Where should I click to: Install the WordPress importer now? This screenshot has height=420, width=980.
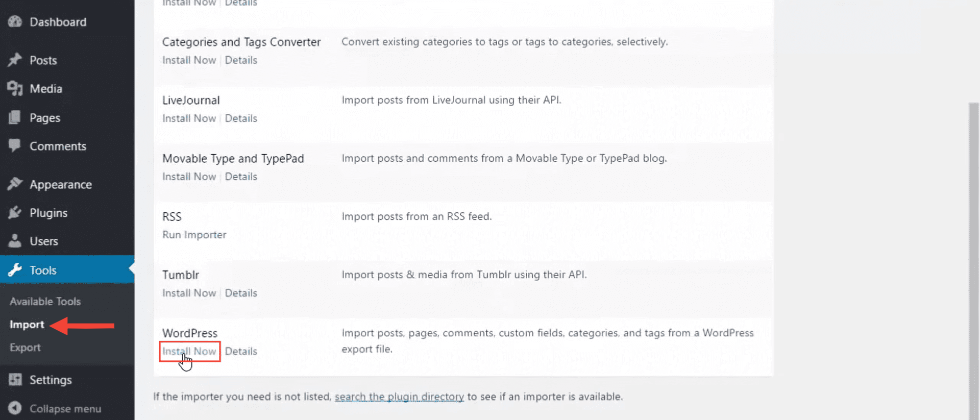[189, 351]
